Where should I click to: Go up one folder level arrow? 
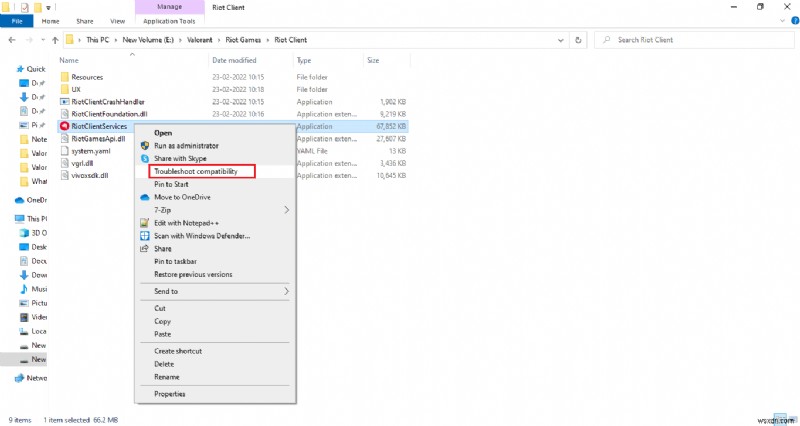coord(55,40)
